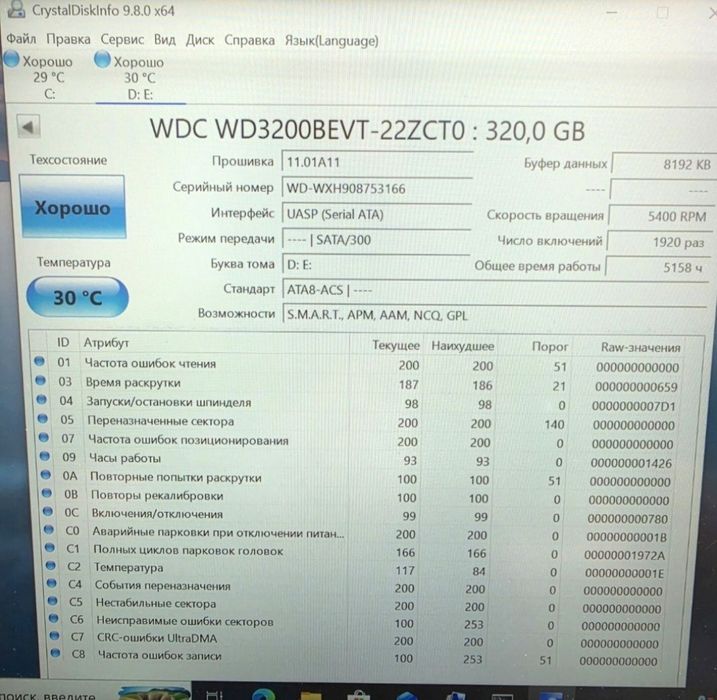The height and width of the screenshot is (700, 717).
Task: Click the Буква тома field D: E:
Action: pos(376,265)
